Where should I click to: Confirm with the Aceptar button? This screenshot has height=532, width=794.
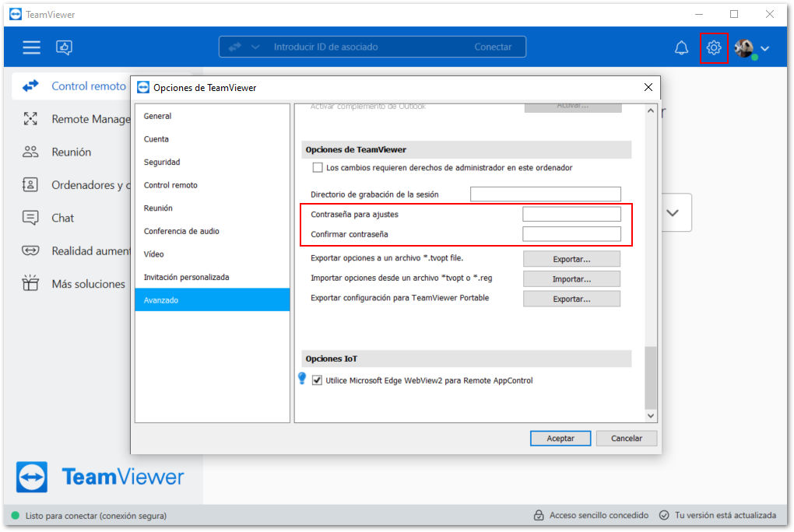pos(560,439)
